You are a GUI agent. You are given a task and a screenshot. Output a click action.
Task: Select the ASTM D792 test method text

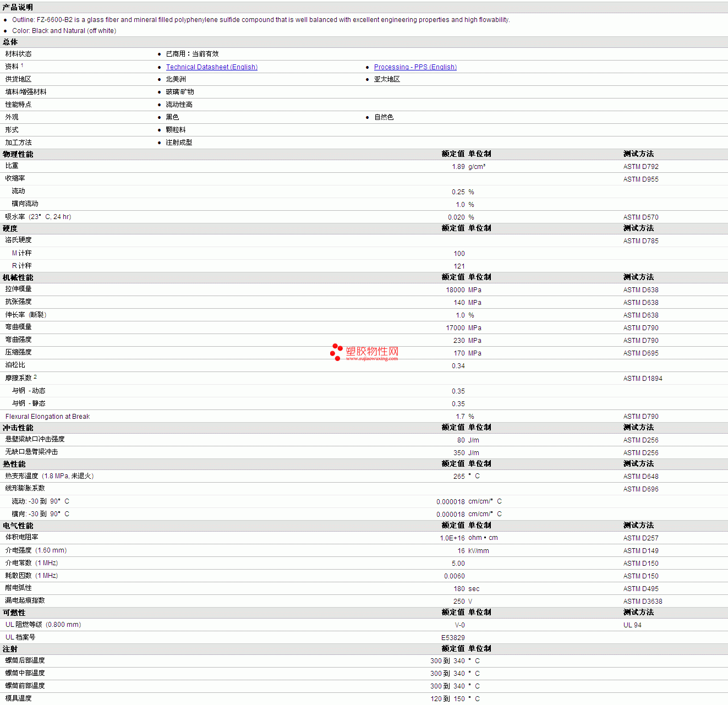(x=641, y=167)
